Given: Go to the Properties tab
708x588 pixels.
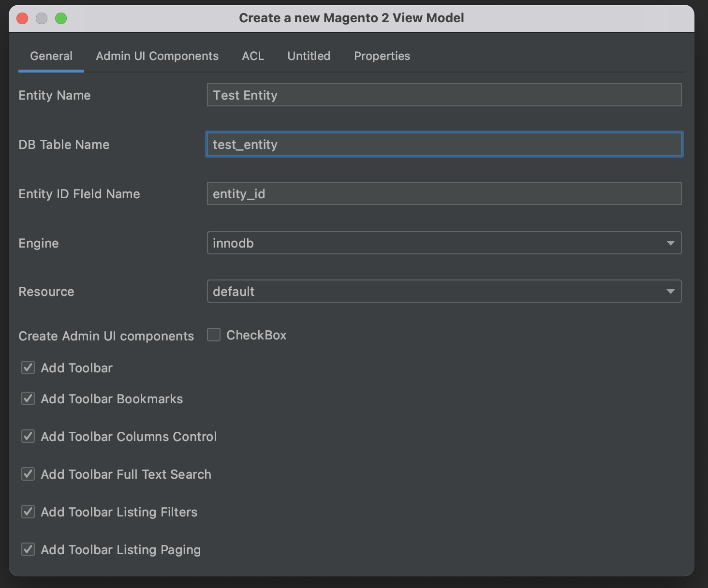Looking at the screenshot, I should click(x=382, y=56).
